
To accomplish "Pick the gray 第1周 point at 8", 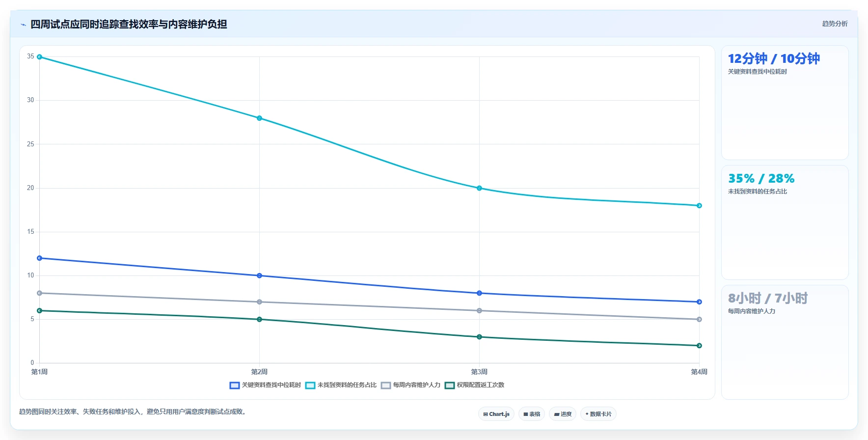I will click(x=40, y=293).
